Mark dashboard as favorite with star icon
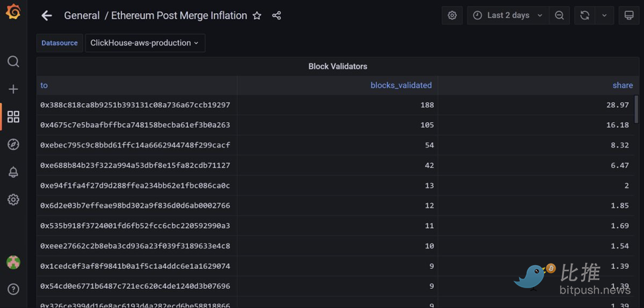644x308 pixels. click(x=257, y=15)
